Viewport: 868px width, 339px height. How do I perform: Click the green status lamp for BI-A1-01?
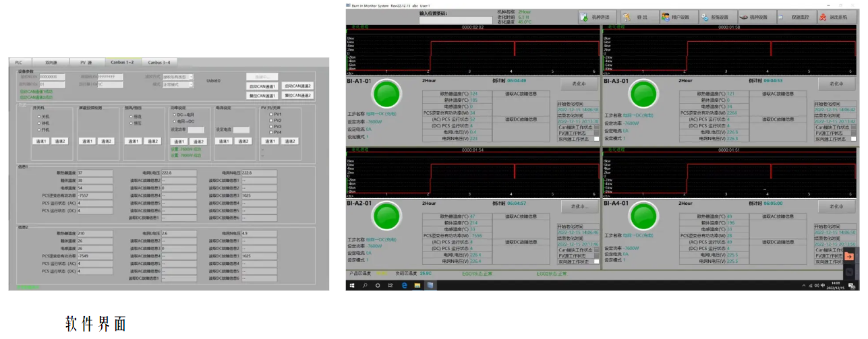click(x=387, y=93)
